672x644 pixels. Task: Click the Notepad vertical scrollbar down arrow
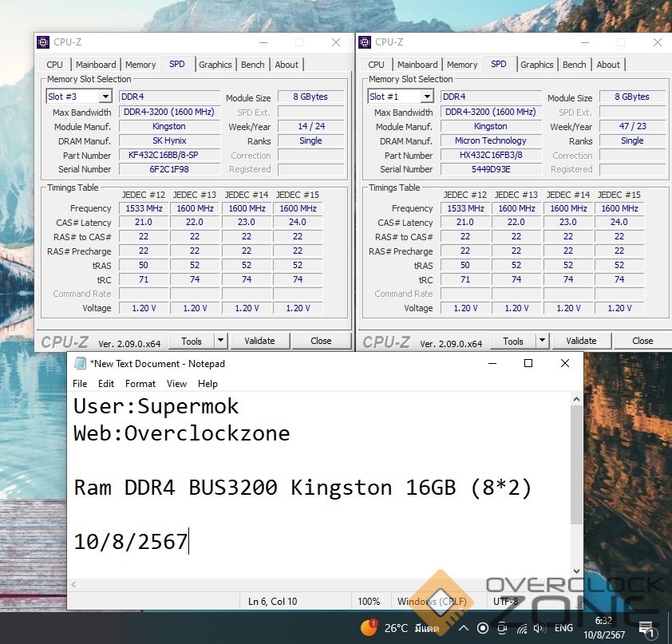point(577,571)
